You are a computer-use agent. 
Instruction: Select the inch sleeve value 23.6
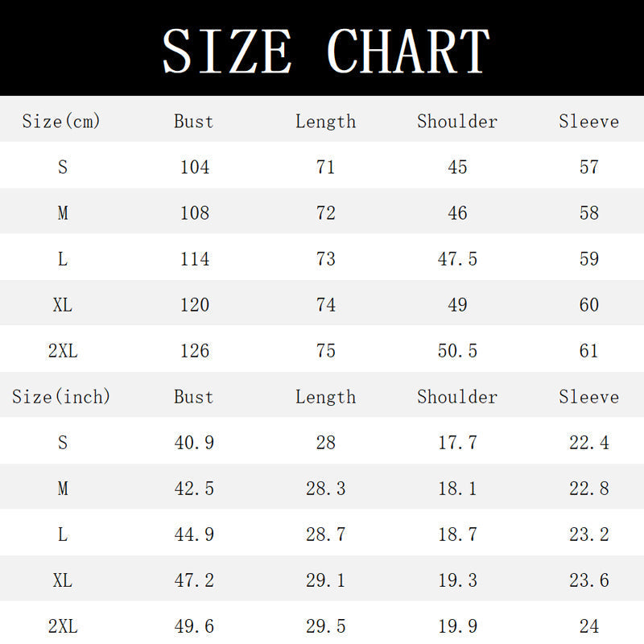589,580
